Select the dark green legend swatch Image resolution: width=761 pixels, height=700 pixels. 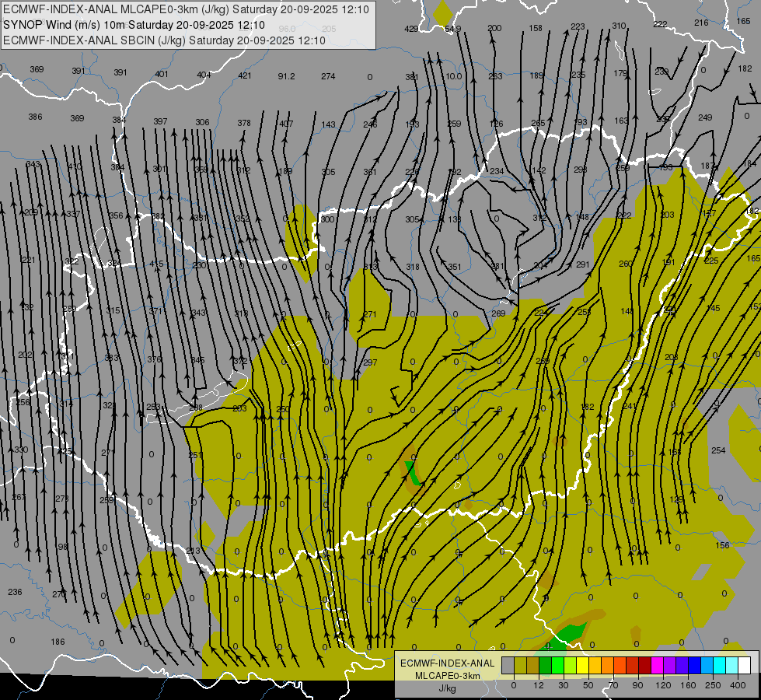pos(546,665)
